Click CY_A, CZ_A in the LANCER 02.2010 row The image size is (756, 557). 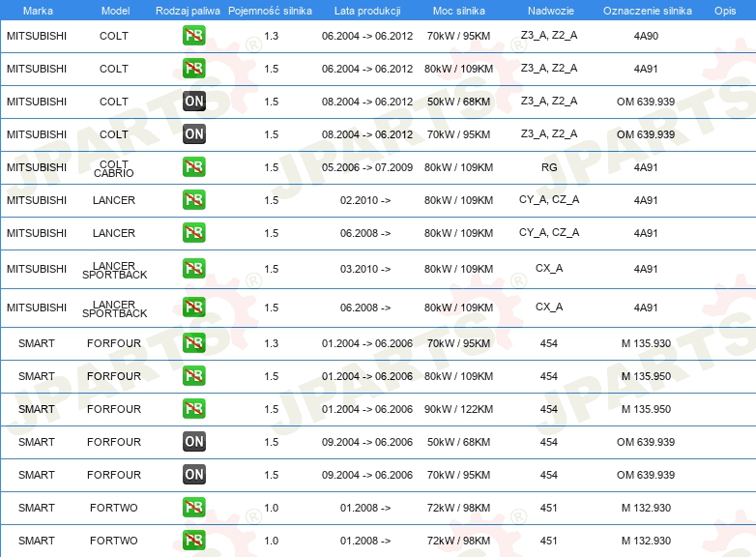pos(549,199)
